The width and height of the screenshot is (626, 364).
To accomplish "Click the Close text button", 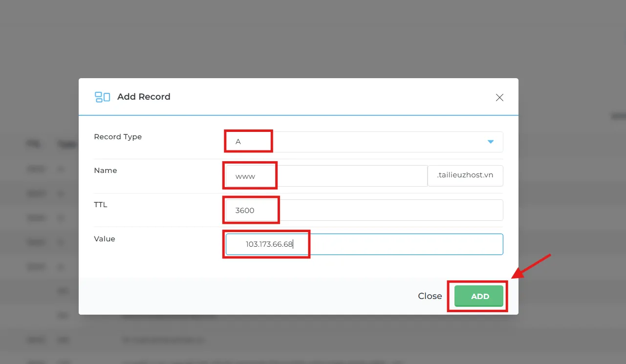I will point(430,296).
